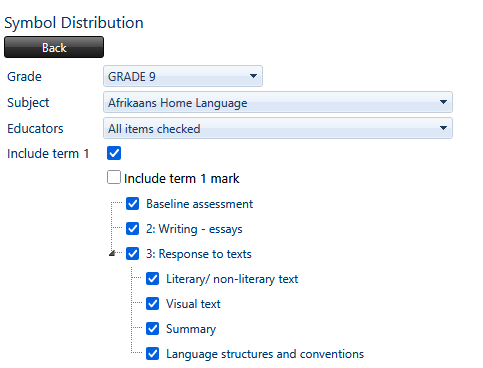Image resolution: width=483 pixels, height=368 pixels.
Task: Collapse the 3: Response to texts tree node
Action: coord(112,254)
